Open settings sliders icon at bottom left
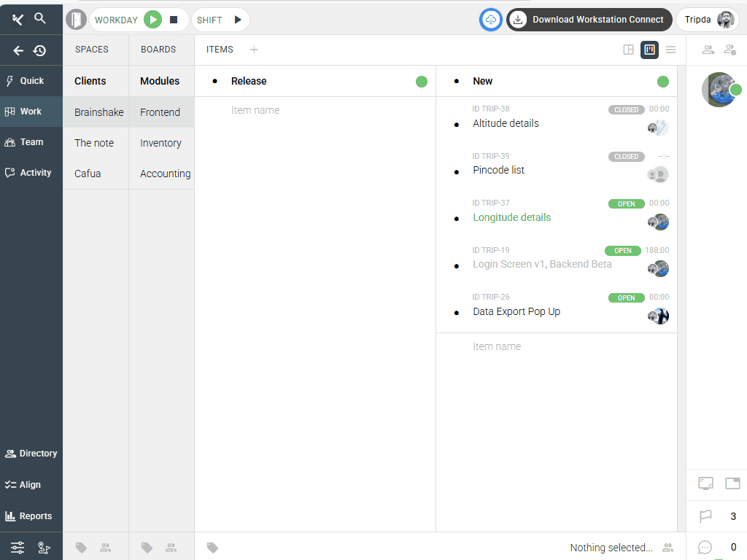Screen dimensions: 747x560 (18, 547)
